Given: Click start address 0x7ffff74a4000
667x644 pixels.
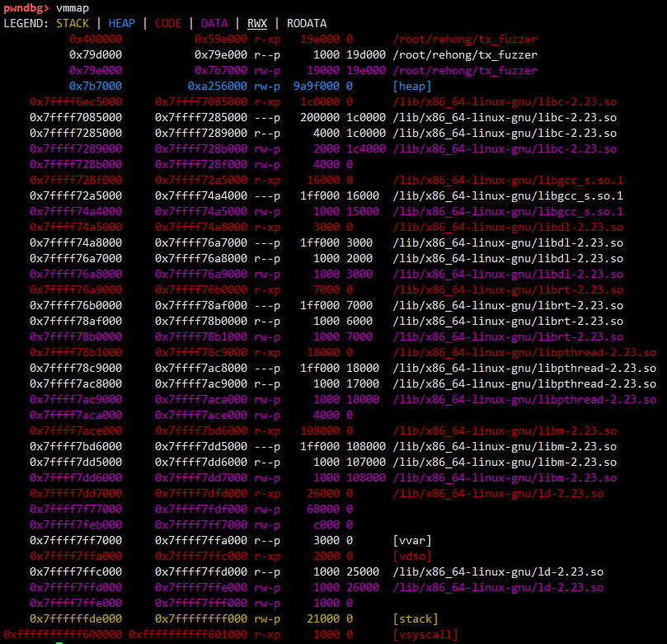Looking at the screenshot, I should click(x=76, y=211).
